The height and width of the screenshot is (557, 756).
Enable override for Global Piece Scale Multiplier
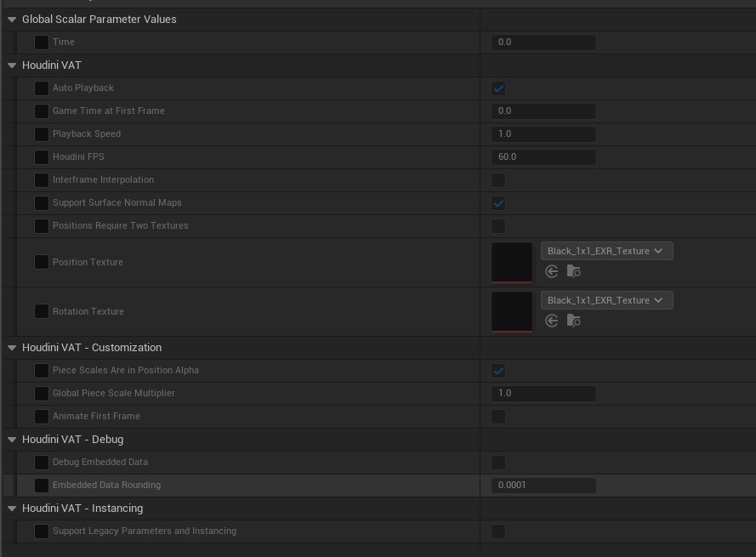coord(42,394)
